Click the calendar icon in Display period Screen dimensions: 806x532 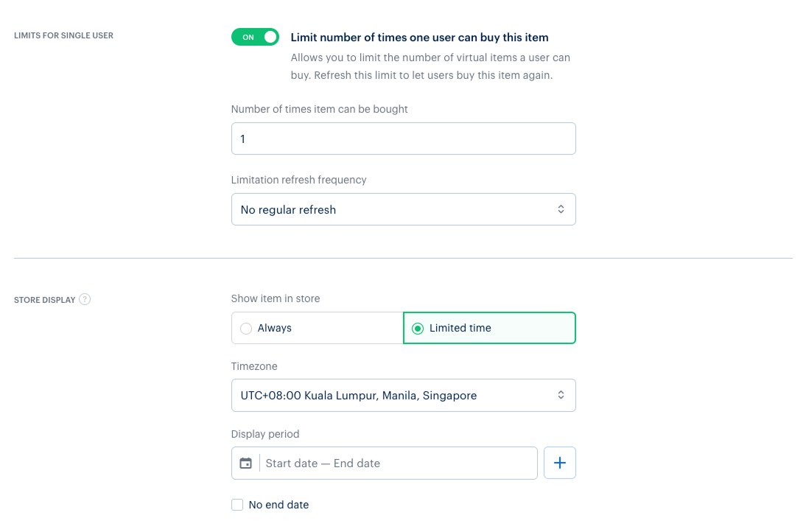click(x=246, y=463)
